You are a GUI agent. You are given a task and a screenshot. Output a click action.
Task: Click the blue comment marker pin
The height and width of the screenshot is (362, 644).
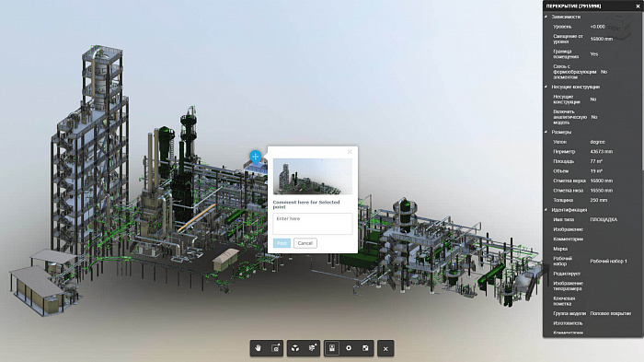(x=255, y=158)
